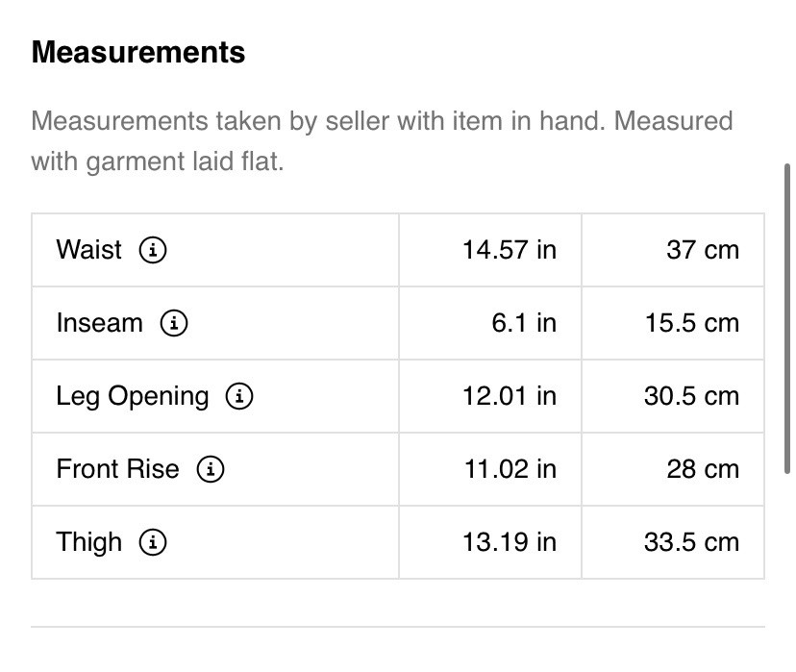Click the vertical scrollbar thumb

point(787,319)
